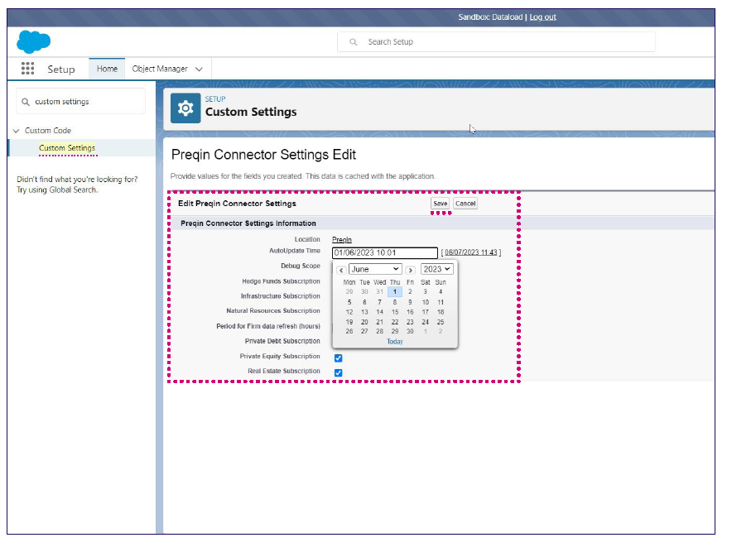Choose June 11 in the calendar
756x552 pixels.
(441, 303)
